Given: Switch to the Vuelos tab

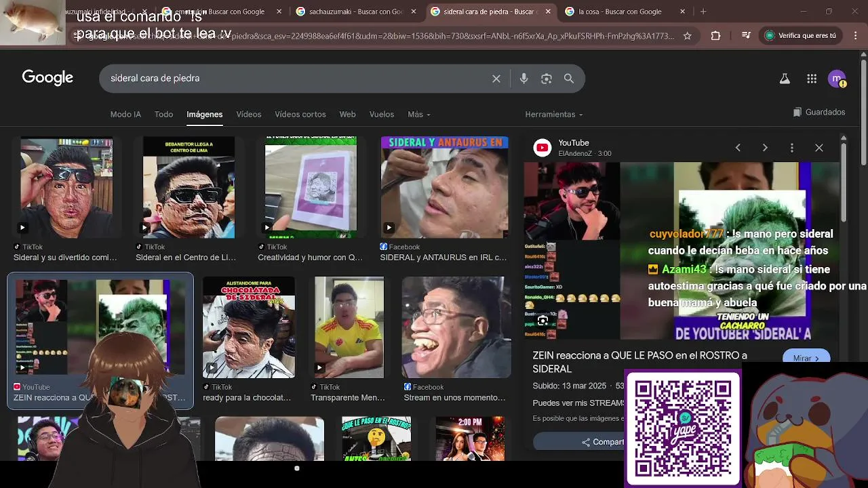Looking at the screenshot, I should click(382, 115).
